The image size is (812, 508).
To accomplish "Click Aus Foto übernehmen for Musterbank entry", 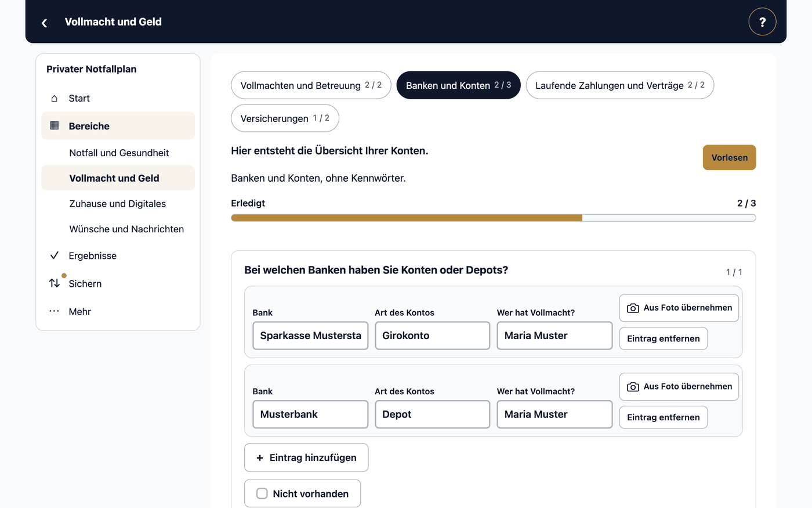I will point(679,387).
